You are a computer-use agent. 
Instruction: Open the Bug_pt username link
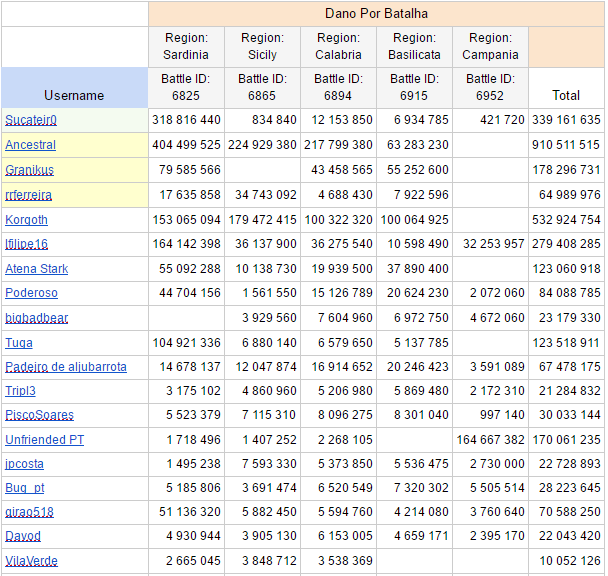tap(25, 488)
